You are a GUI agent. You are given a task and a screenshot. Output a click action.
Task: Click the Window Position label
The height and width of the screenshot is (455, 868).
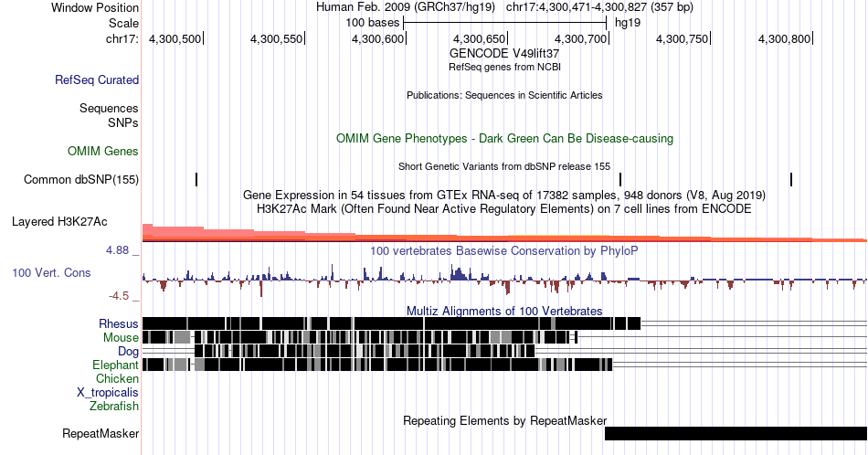point(95,7)
